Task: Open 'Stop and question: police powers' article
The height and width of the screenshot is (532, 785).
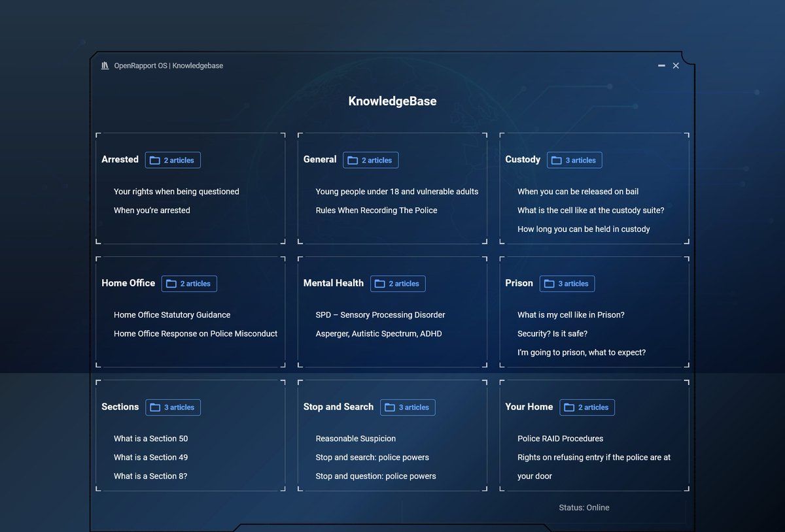Action: coord(376,476)
